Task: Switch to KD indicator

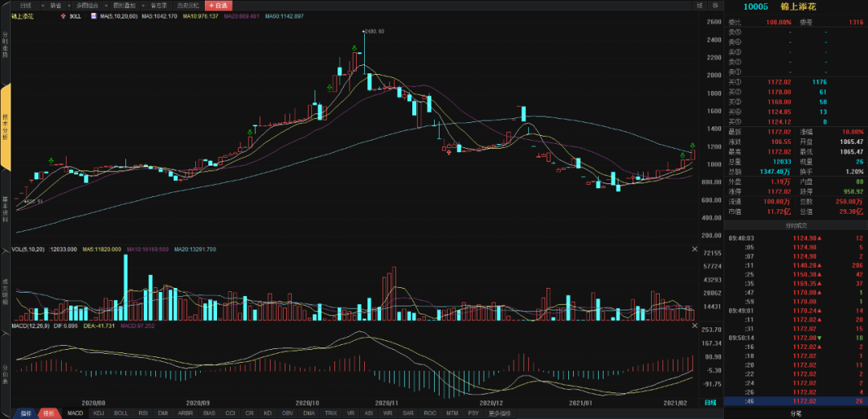Action: 268,413
